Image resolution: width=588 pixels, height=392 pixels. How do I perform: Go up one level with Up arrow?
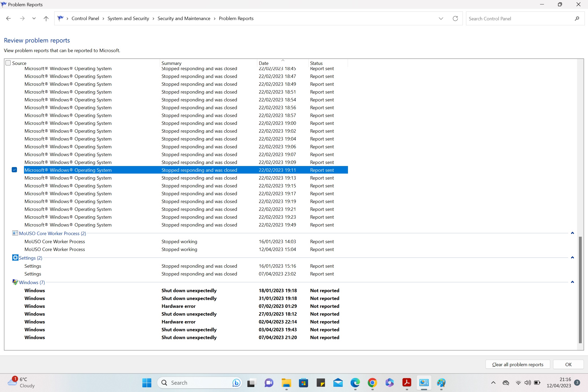pyautogui.click(x=46, y=19)
